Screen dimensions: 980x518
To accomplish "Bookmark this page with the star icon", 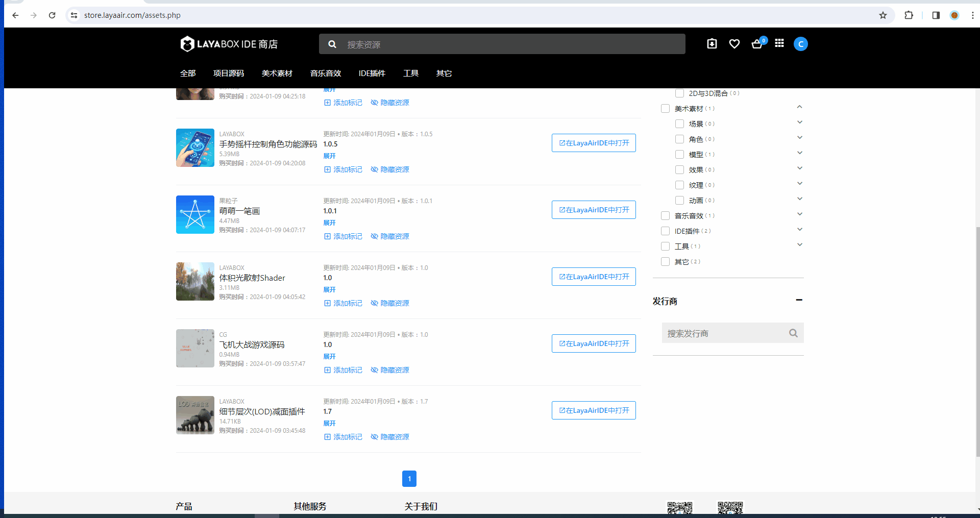I will click(883, 15).
